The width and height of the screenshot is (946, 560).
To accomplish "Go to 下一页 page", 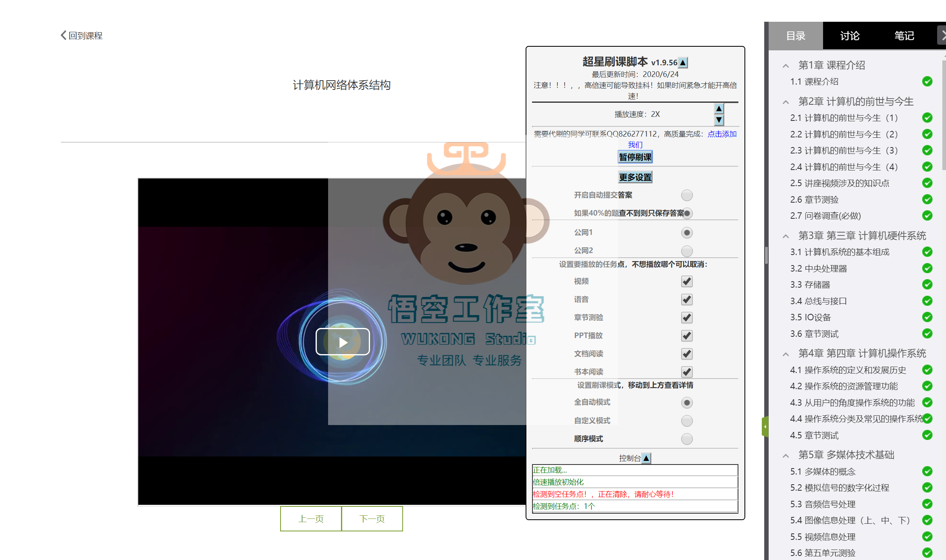I will [372, 519].
